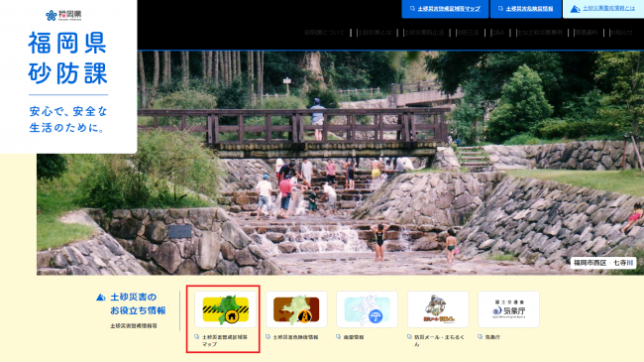Click the 土砂災害危険度情報 blue header button
The height and width of the screenshot is (362, 644).
point(526,9)
